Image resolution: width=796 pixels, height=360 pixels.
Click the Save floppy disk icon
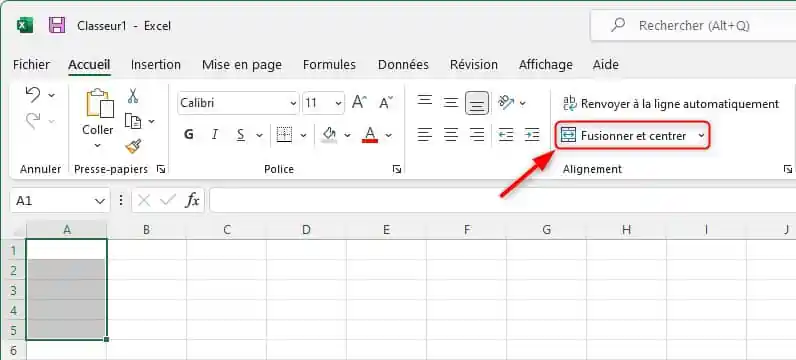click(x=57, y=25)
